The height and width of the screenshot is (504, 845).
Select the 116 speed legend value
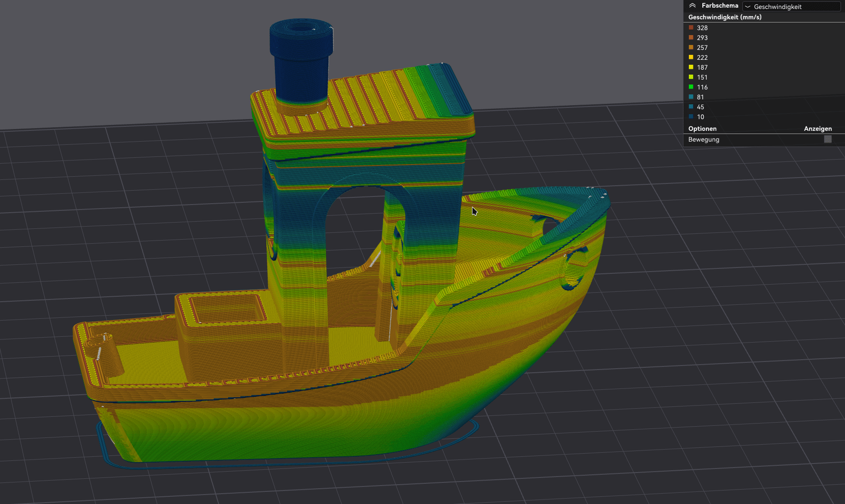[x=702, y=87]
